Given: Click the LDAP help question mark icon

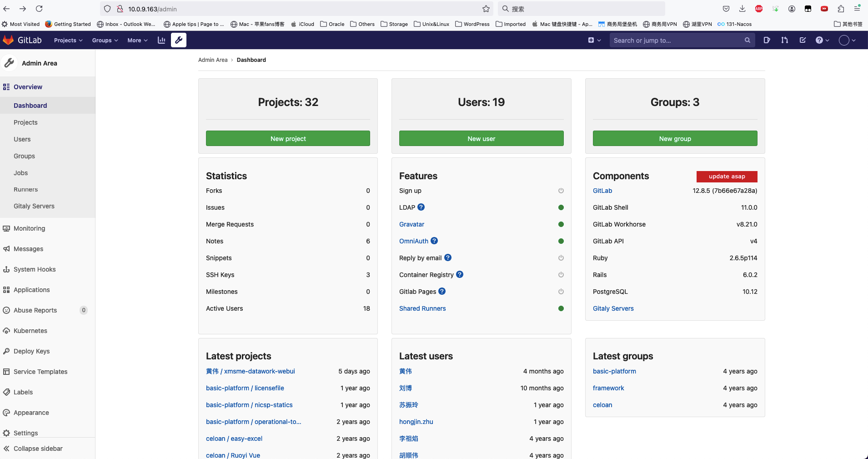Looking at the screenshot, I should pos(421,207).
